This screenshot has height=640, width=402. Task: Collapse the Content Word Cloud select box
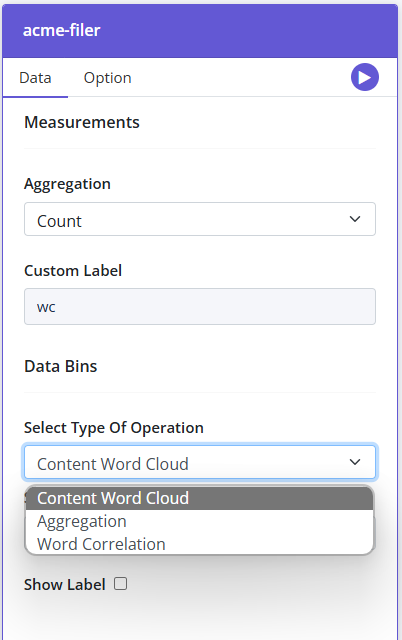(x=200, y=462)
